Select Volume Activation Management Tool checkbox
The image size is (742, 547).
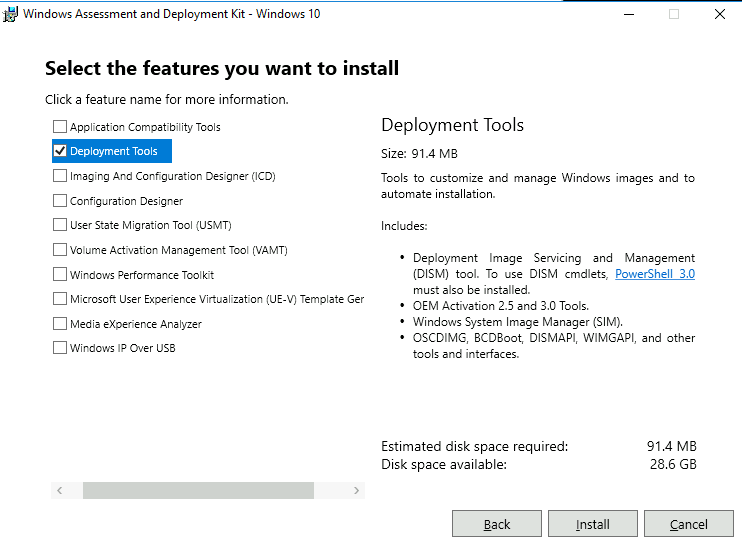click(x=60, y=250)
